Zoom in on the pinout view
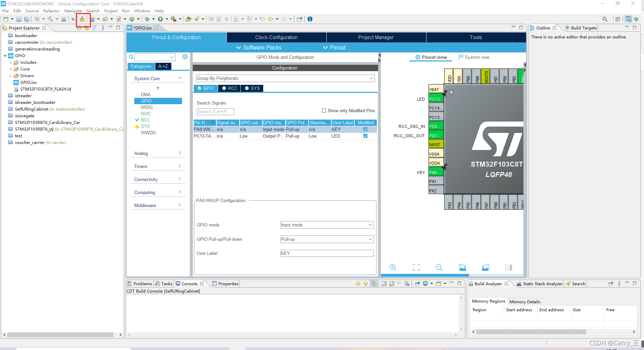 pyautogui.click(x=393, y=267)
